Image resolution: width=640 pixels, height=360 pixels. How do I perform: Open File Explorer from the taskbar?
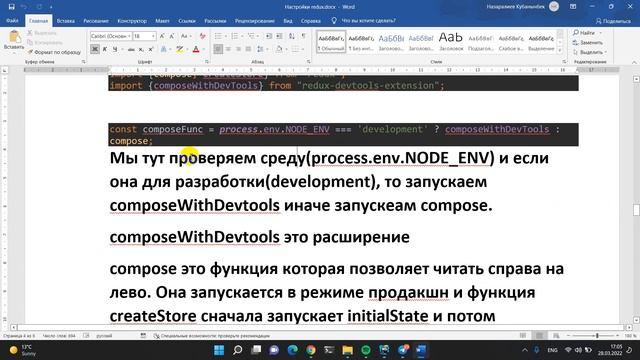(x=347, y=350)
